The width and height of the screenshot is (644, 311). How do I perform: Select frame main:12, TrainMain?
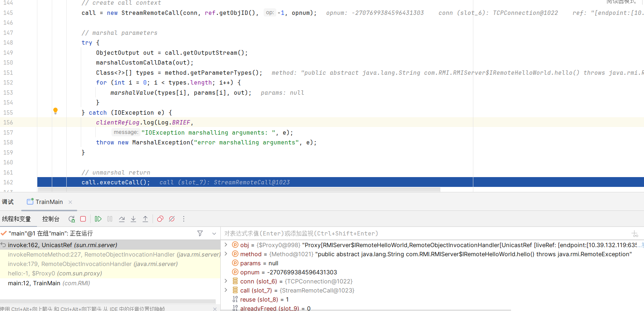(x=110, y=283)
